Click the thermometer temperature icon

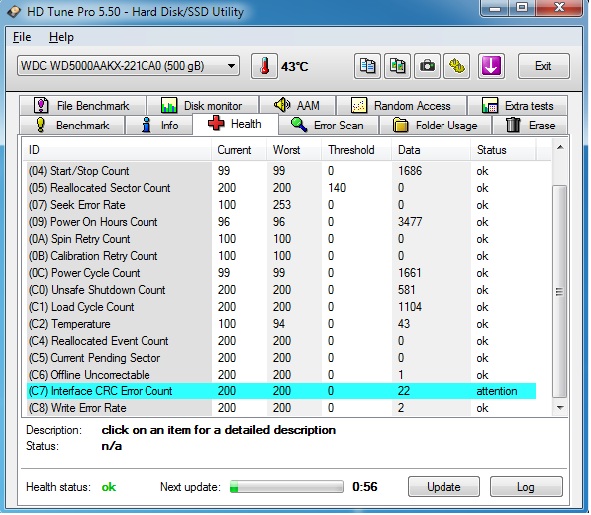click(264, 66)
